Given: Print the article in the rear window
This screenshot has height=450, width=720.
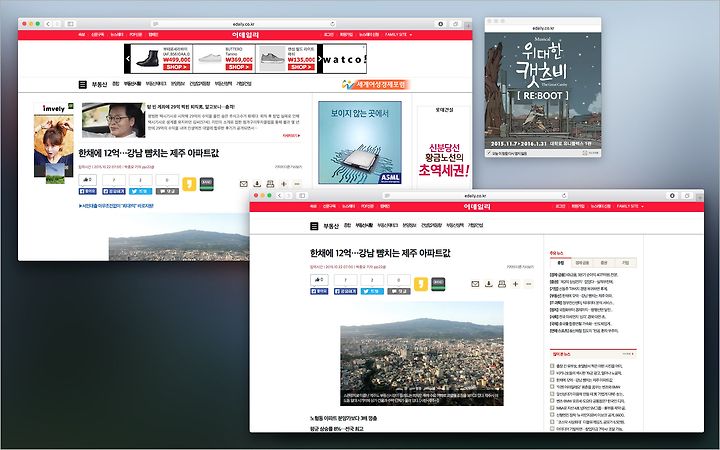Looking at the screenshot, I should [x=270, y=184].
